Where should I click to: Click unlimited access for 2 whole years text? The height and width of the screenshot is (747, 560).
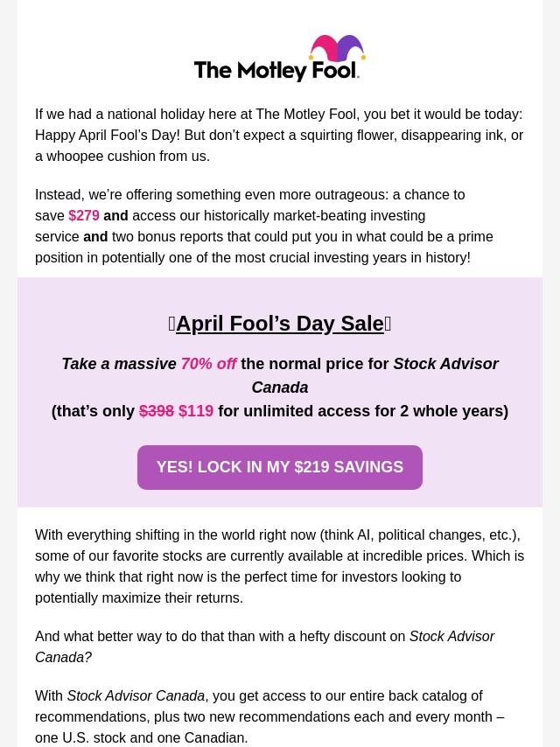click(360, 411)
